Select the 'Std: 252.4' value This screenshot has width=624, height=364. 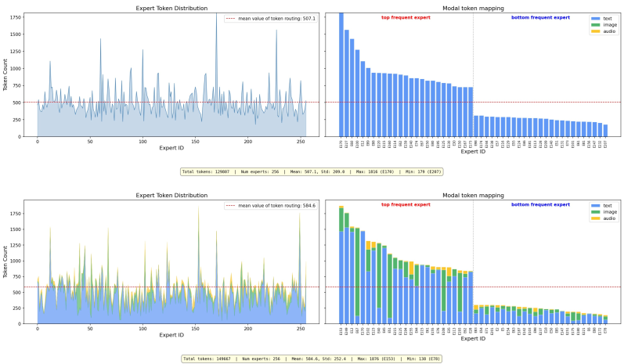(x=334, y=359)
